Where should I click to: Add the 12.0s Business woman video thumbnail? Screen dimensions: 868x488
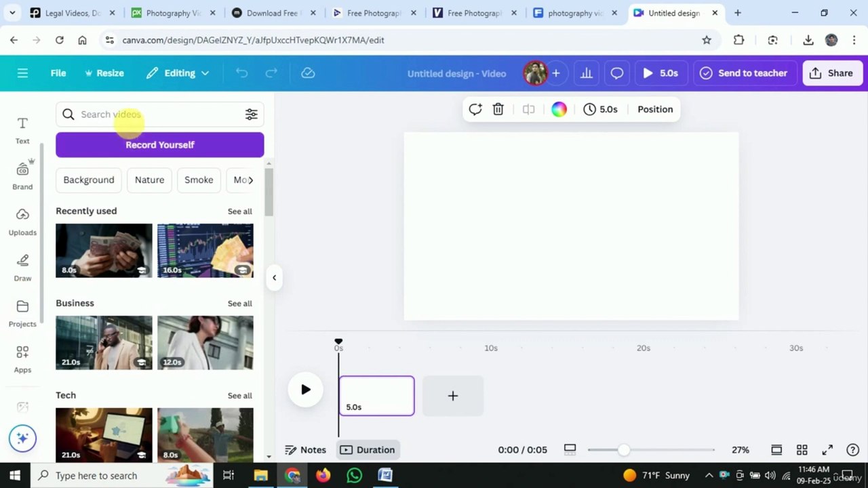[x=205, y=343]
